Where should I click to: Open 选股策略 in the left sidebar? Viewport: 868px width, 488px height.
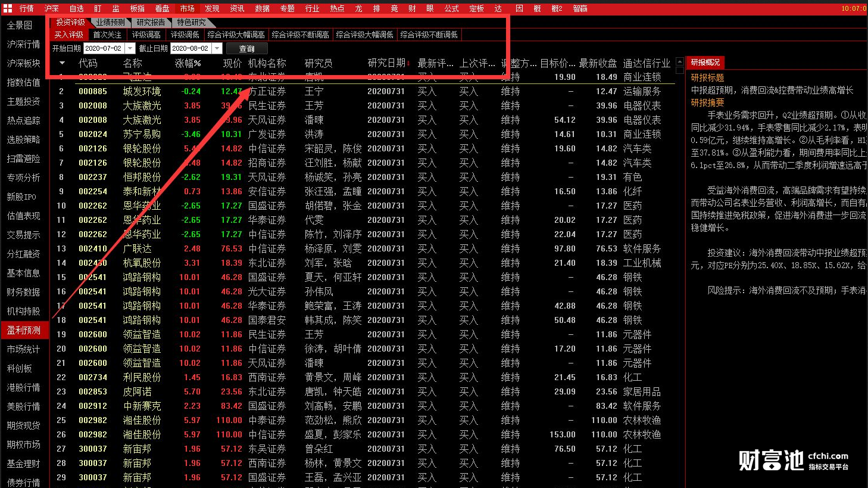pos(24,139)
